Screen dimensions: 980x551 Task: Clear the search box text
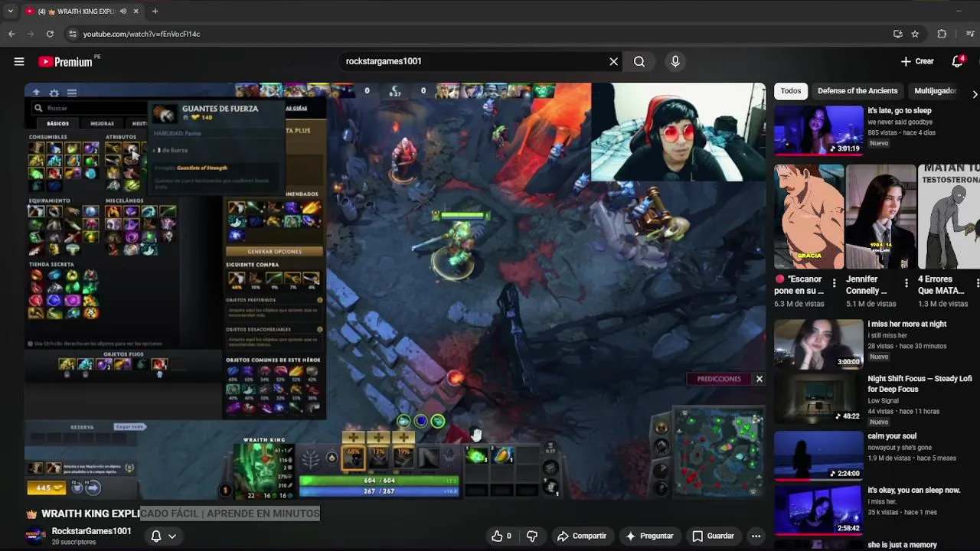(613, 61)
